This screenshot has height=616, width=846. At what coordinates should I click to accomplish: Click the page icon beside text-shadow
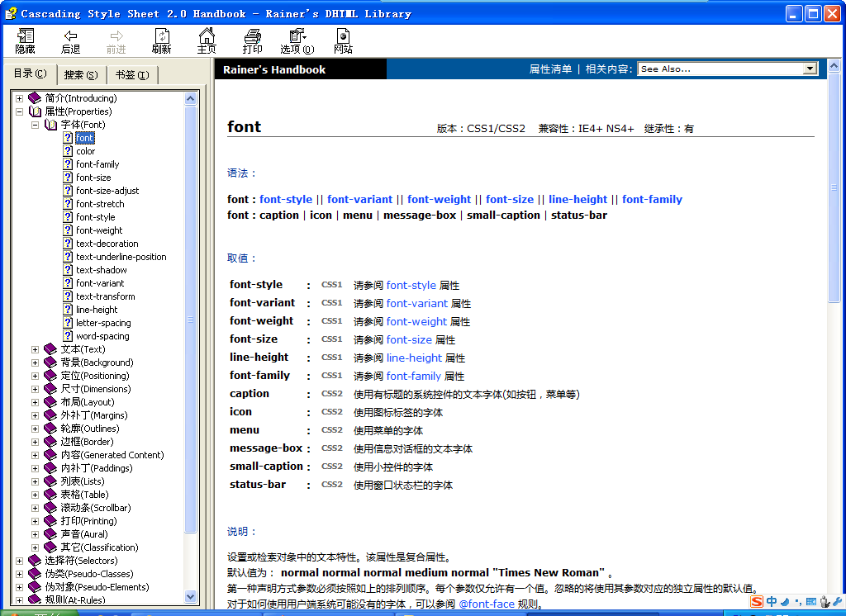pyautogui.click(x=68, y=270)
